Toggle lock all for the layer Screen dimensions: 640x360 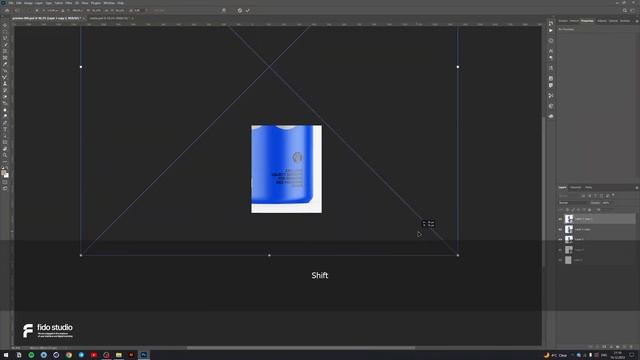point(589,210)
